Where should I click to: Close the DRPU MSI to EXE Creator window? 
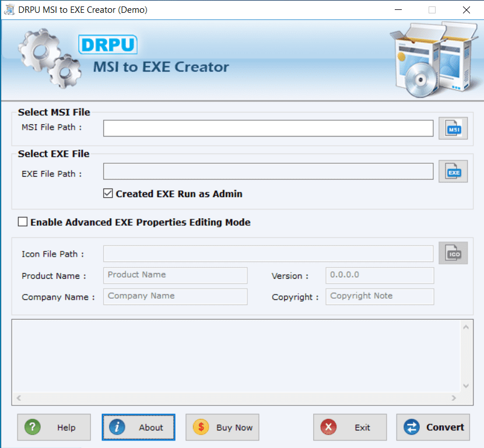click(x=467, y=9)
